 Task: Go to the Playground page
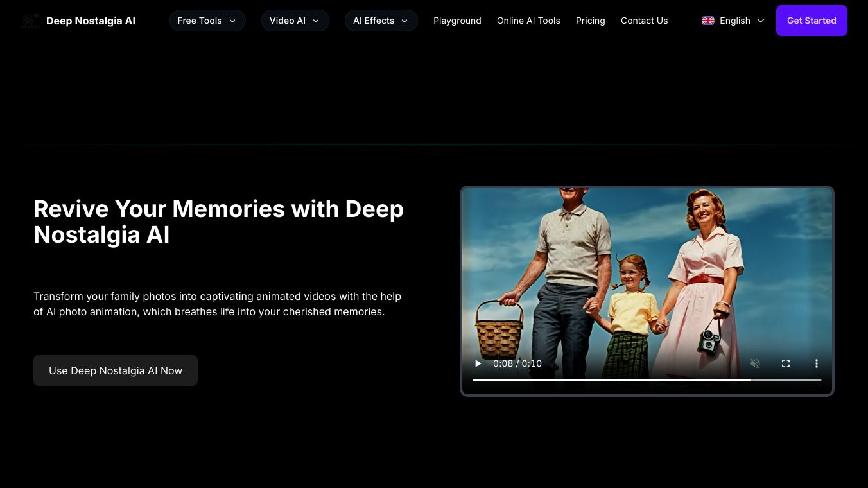[x=457, y=21]
